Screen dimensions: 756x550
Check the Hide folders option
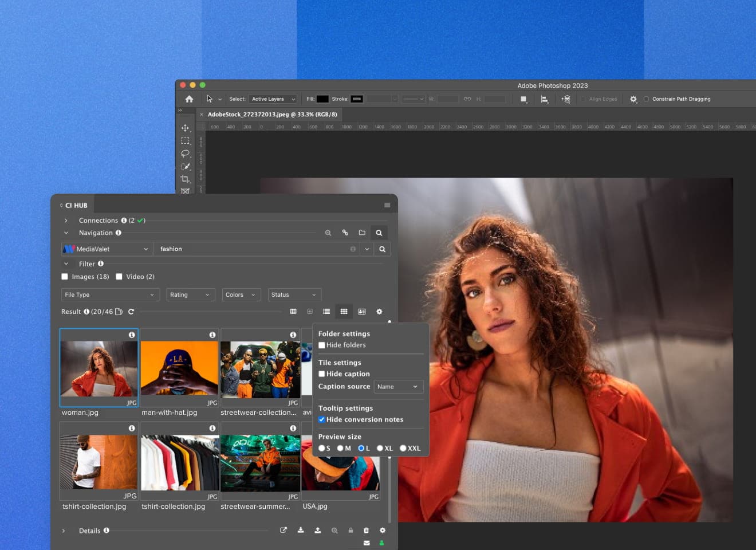click(x=322, y=345)
